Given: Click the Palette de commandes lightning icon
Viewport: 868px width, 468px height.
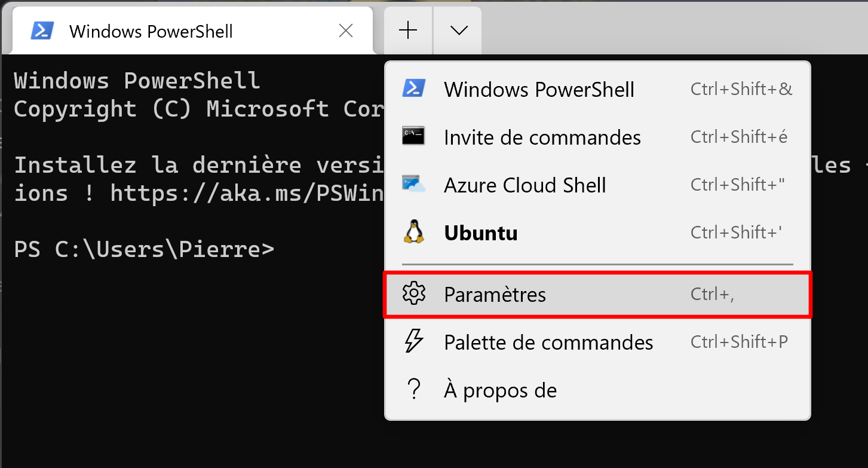Looking at the screenshot, I should point(414,341).
